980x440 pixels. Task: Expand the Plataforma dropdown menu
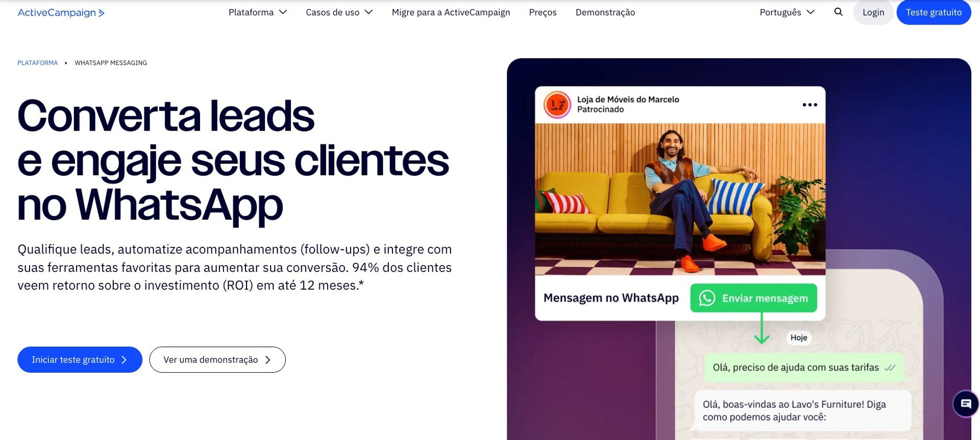point(258,12)
